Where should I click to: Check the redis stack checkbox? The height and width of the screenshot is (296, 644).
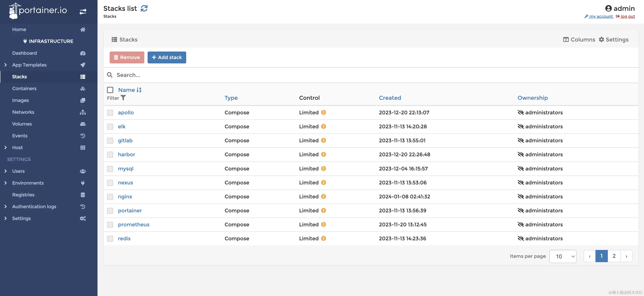[x=110, y=239]
